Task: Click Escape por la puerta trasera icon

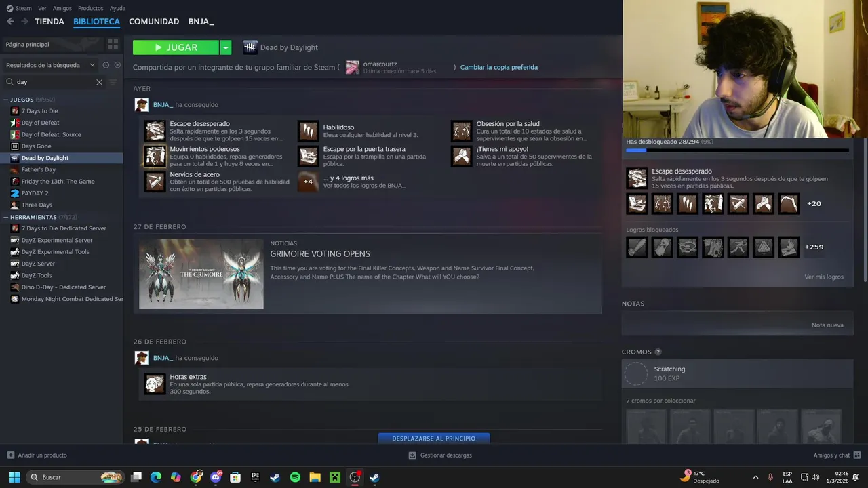Action: click(308, 156)
